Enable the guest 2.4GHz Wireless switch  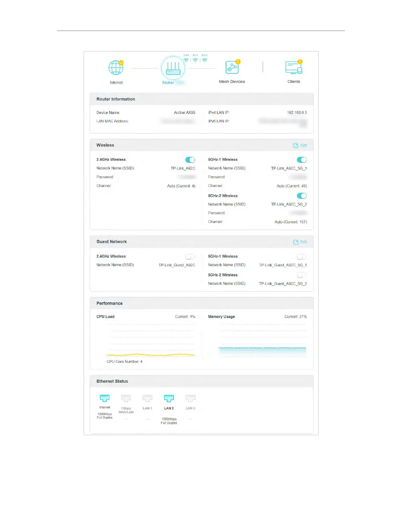tap(190, 257)
